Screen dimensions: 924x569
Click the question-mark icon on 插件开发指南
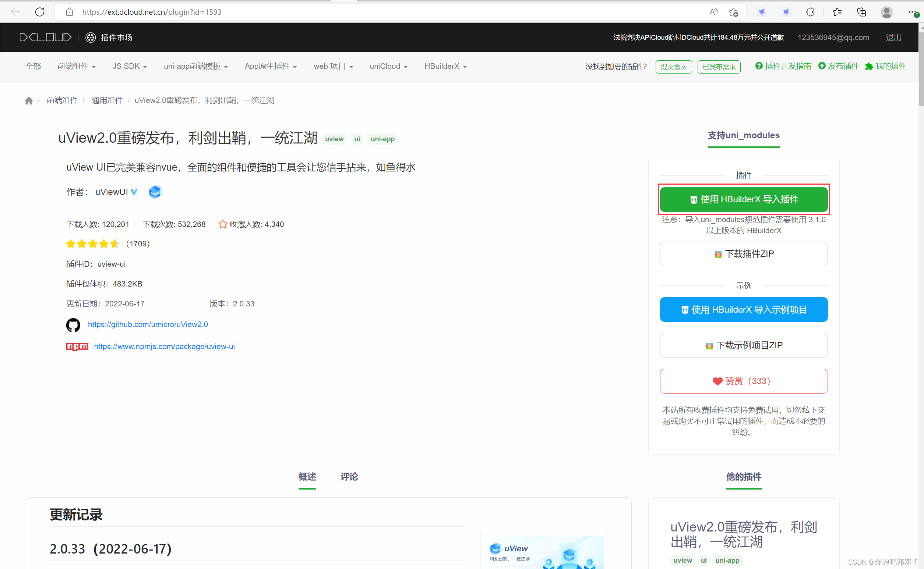pyautogui.click(x=758, y=66)
